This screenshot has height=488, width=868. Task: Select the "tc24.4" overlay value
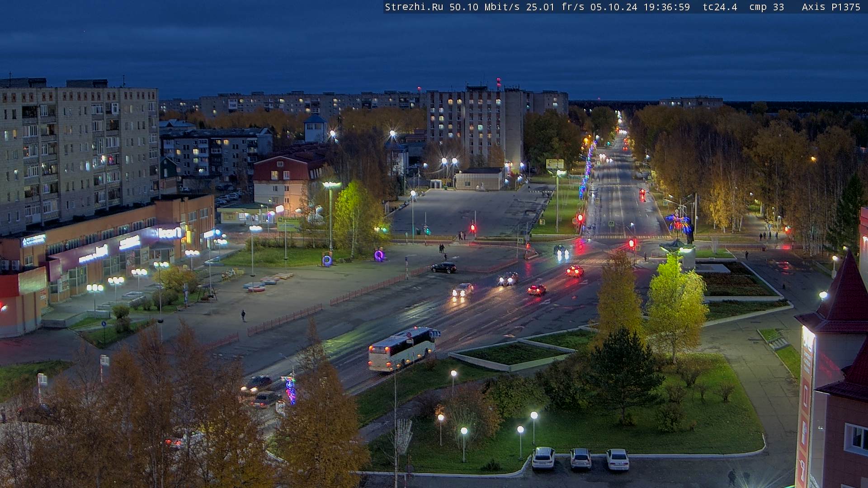pyautogui.click(x=720, y=7)
